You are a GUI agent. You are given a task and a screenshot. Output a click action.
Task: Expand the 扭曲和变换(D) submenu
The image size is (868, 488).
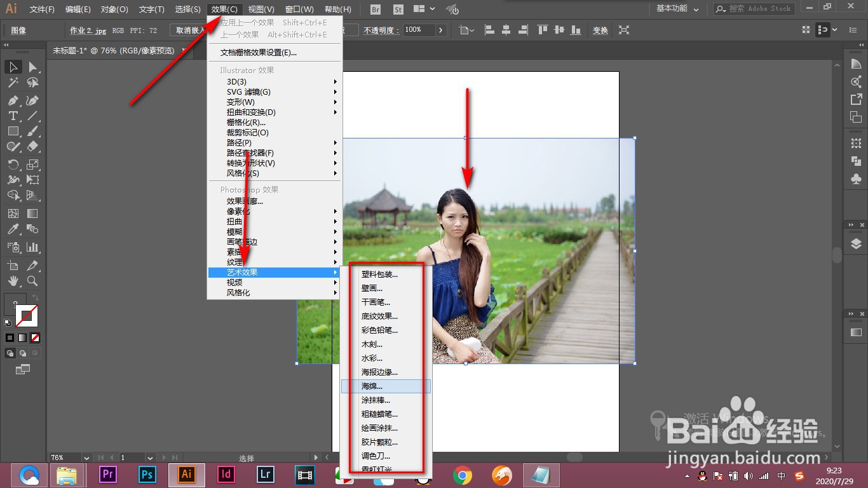275,112
